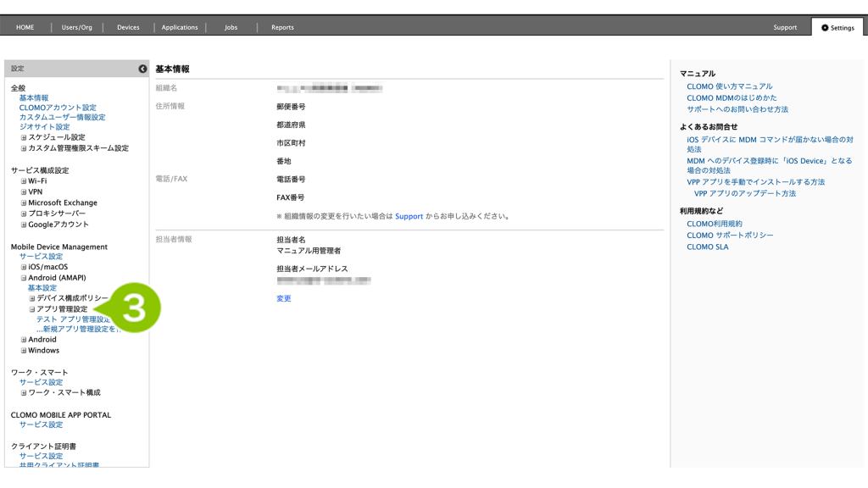Open the Reports menu
868x488 pixels.
282,27
